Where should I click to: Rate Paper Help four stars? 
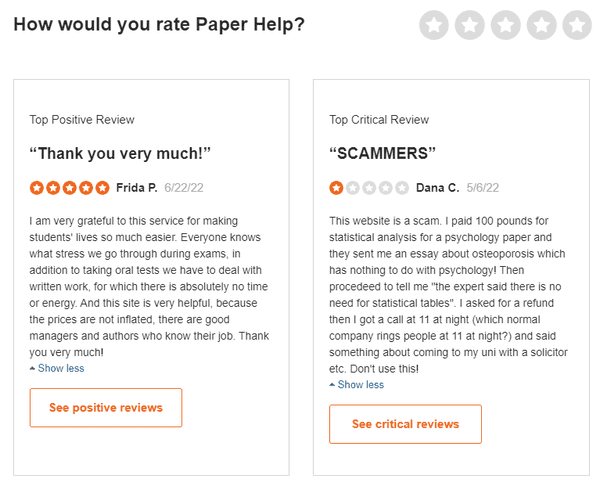[541, 25]
